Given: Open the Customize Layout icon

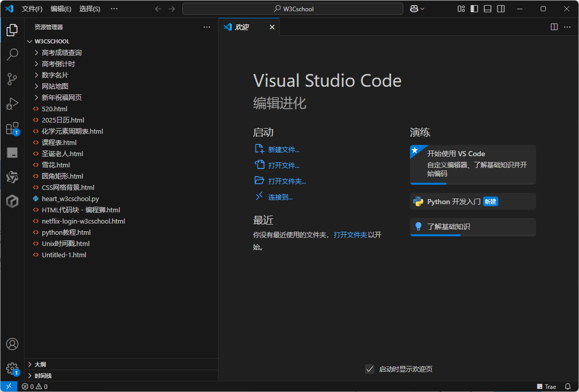Looking at the screenshot, I should pyautogui.click(x=461, y=9).
